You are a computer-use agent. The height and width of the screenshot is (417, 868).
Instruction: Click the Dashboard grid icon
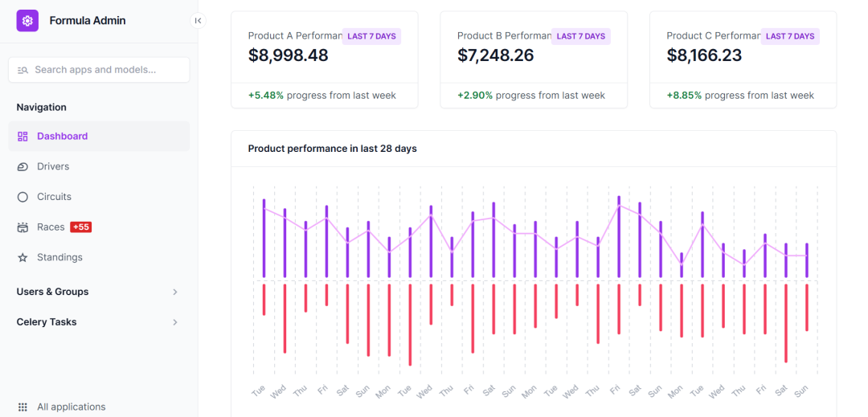(x=23, y=137)
